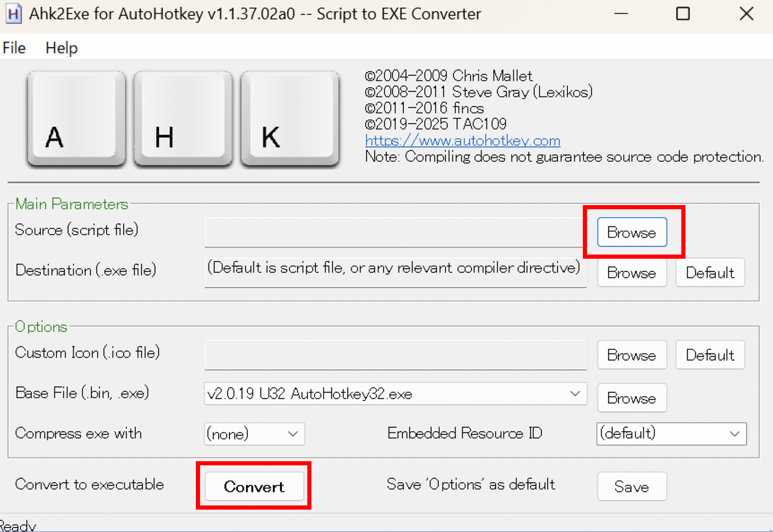Image resolution: width=773 pixels, height=532 pixels.
Task: Browse for a custom icon file
Action: coord(632,355)
